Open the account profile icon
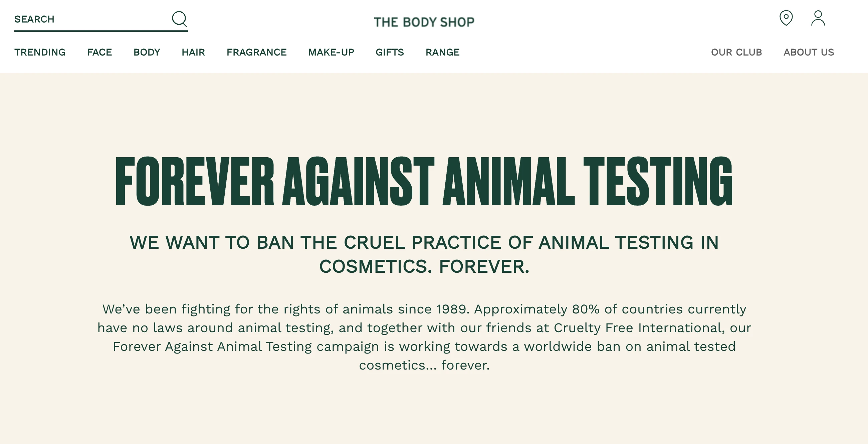 click(818, 18)
